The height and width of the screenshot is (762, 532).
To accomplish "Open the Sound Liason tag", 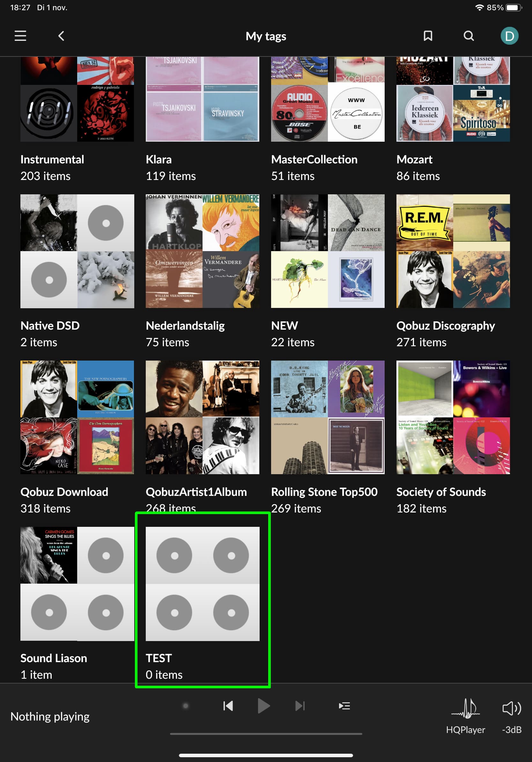I will 77,603.
